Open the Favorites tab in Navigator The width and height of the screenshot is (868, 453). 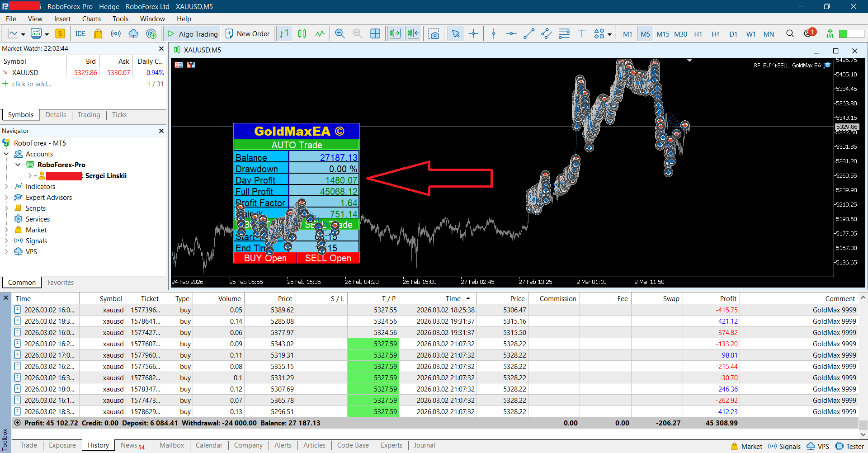click(61, 283)
